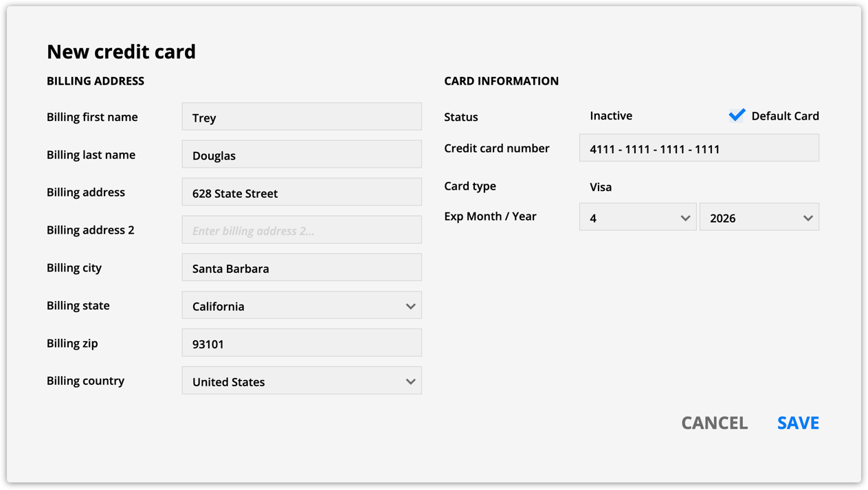The image size is (868, 490).
Task: Click the expiration year chevron arrow
Action: [808, 218]
